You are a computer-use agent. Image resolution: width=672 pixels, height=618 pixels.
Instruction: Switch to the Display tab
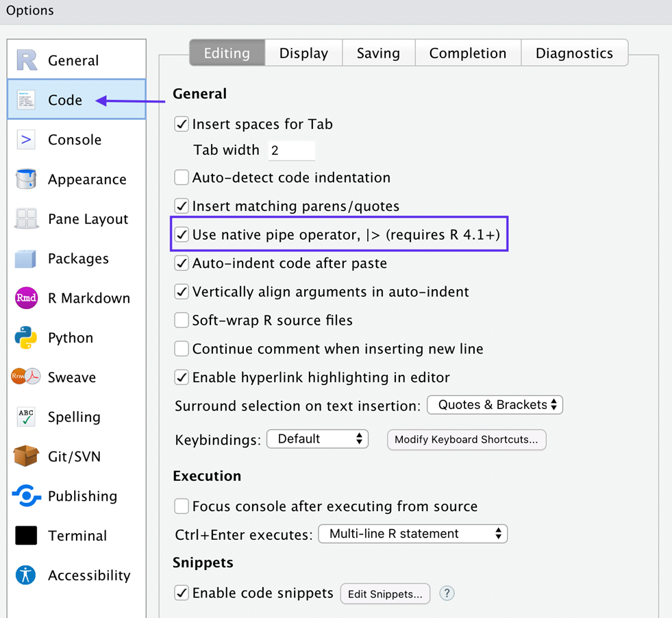pos(303,53)
